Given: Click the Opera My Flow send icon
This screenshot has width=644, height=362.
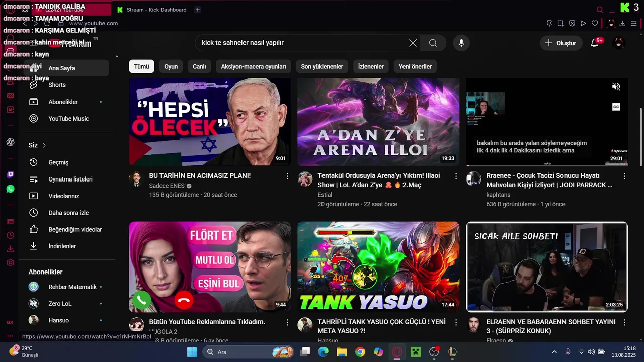Looking at the screenshot, I should (x=583, y=23).
